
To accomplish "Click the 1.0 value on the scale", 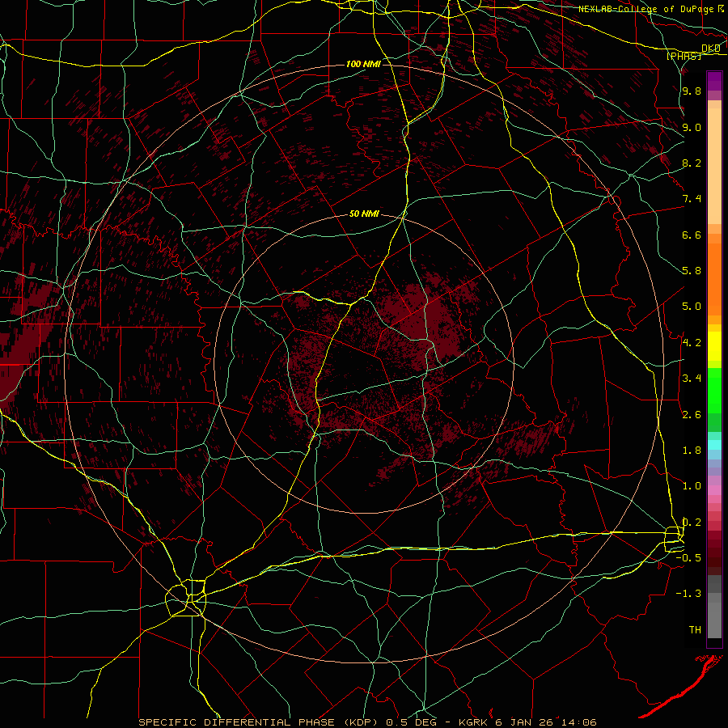I will tap(692, 486).
